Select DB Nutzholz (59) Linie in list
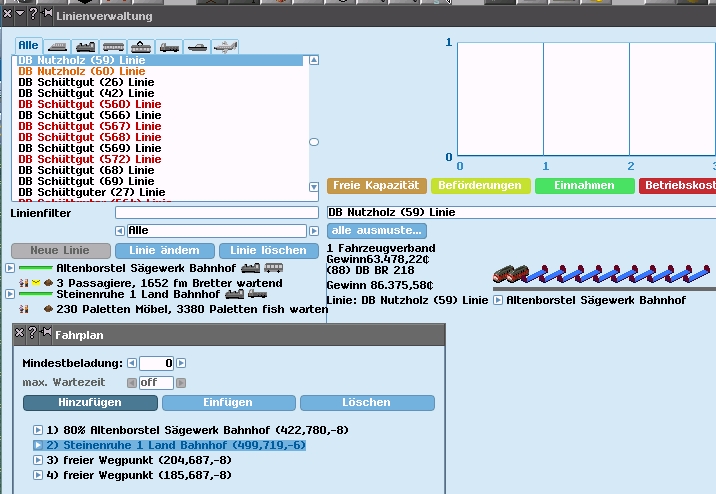This screenshot has height=494, width=716. [160, 60]
